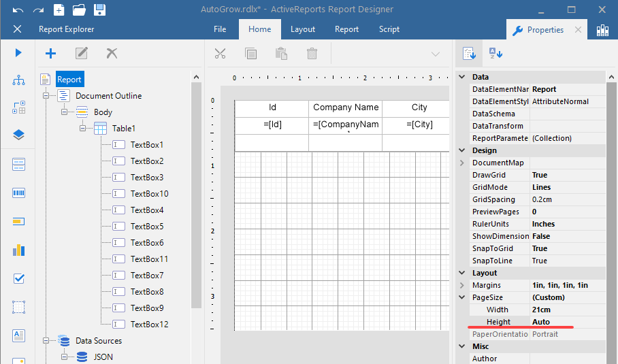Screen dimensions: 618x364
Task: Click the SnapToGrid True value
Action: point(568,248)
